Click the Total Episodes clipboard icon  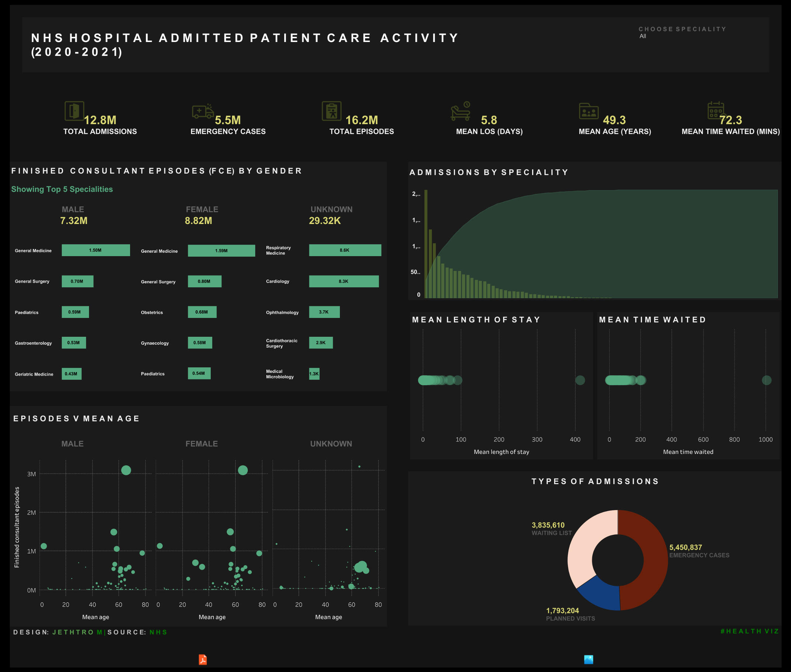331,111
